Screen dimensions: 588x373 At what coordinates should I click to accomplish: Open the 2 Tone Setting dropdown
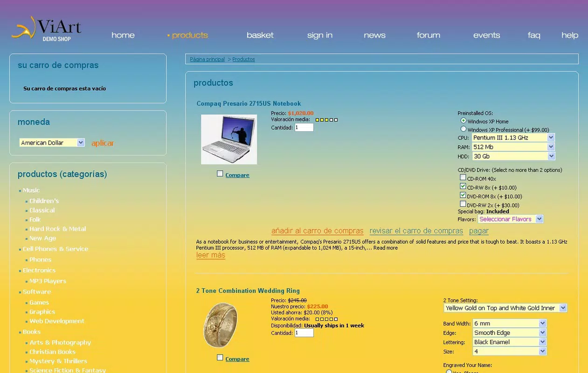tap(505, 308)
